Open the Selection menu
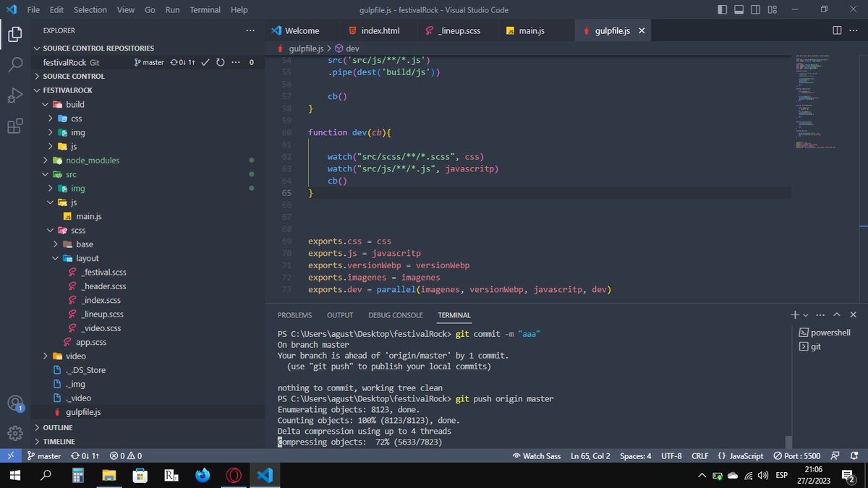This screenshot has width=868, height=488. [90, 10]
